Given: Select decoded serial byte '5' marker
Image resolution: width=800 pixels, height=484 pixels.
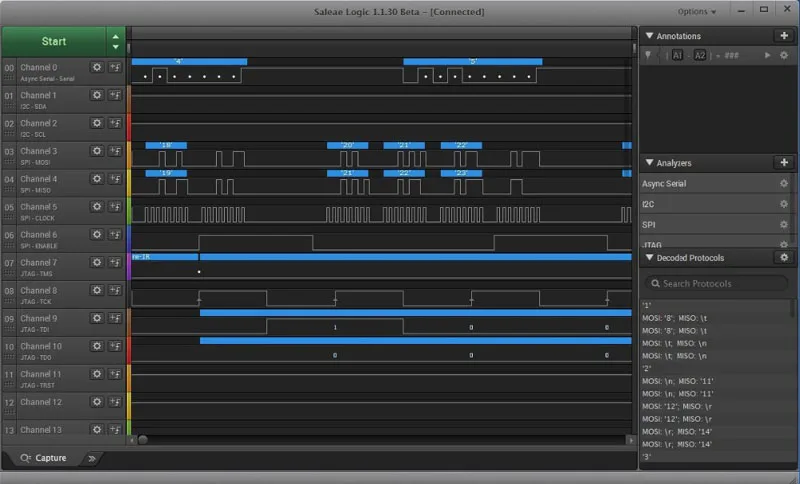Looking at the screenshot, I should pyautogui.click(x=472, y=62).
